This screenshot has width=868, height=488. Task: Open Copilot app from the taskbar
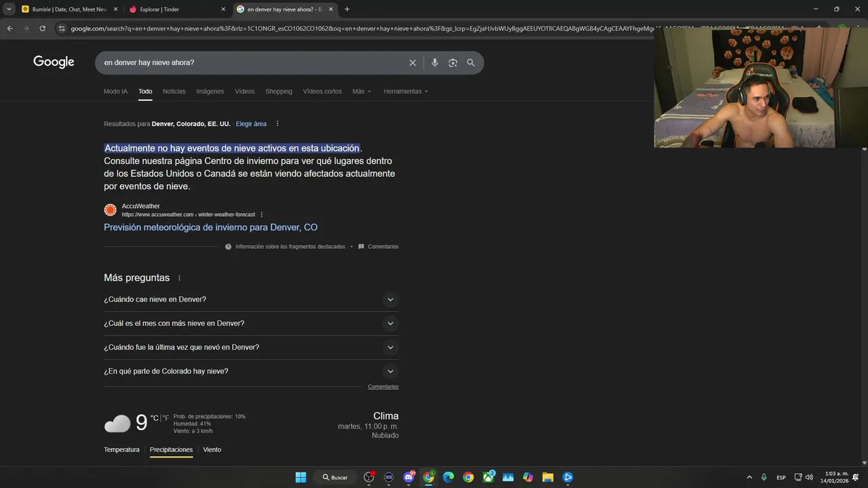point(528,477)
